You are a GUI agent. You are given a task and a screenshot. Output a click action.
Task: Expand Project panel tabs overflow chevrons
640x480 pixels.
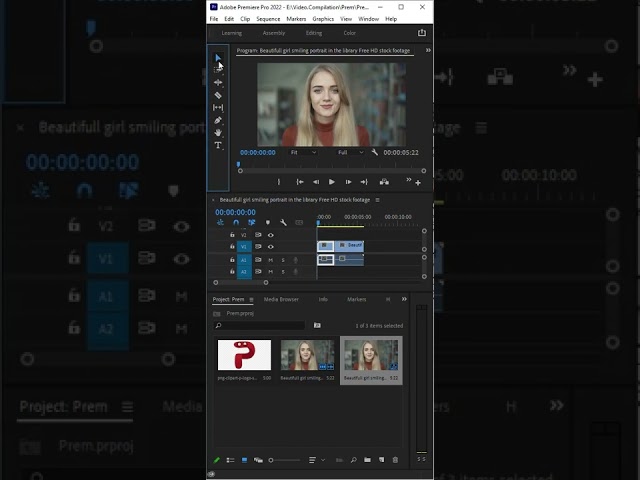(404, 299)
